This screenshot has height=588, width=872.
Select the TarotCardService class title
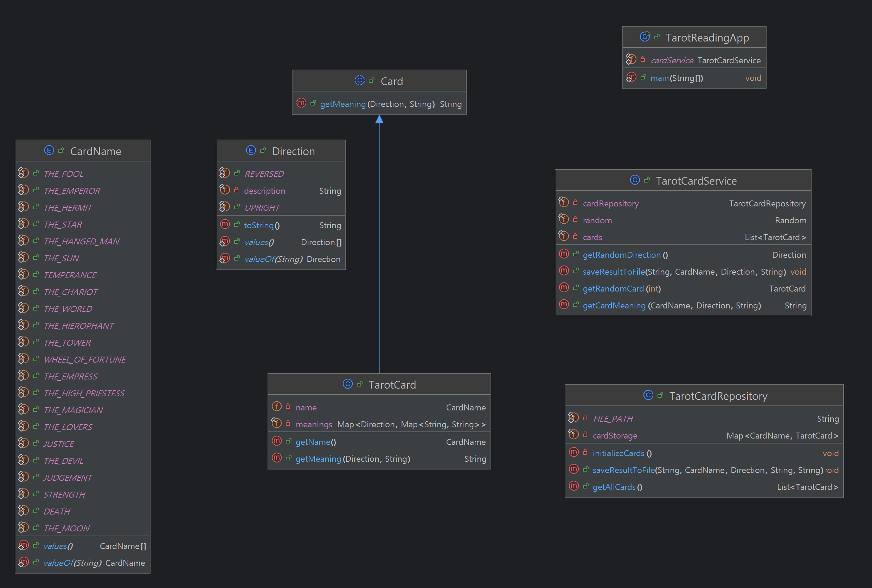point(696,181)
